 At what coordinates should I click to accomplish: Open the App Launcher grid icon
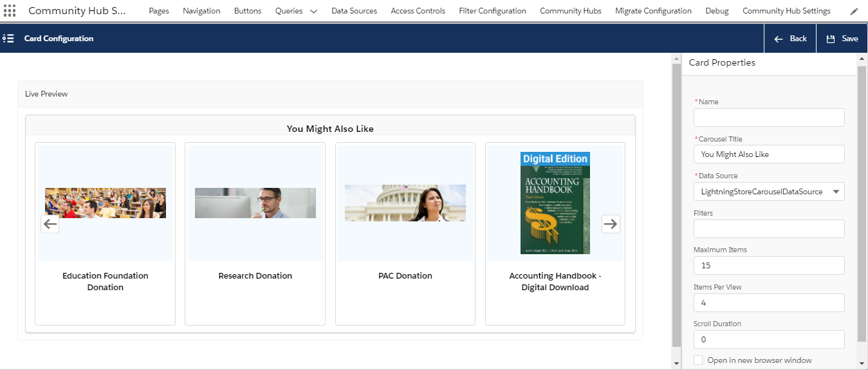pos(10,11)
